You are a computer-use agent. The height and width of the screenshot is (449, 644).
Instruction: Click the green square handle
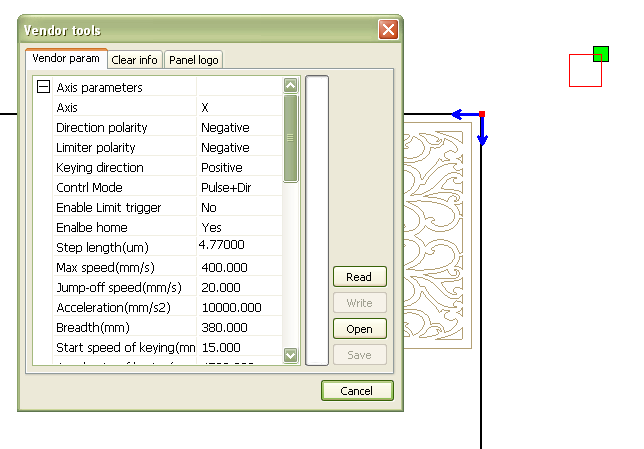click(x=600, y=53)
